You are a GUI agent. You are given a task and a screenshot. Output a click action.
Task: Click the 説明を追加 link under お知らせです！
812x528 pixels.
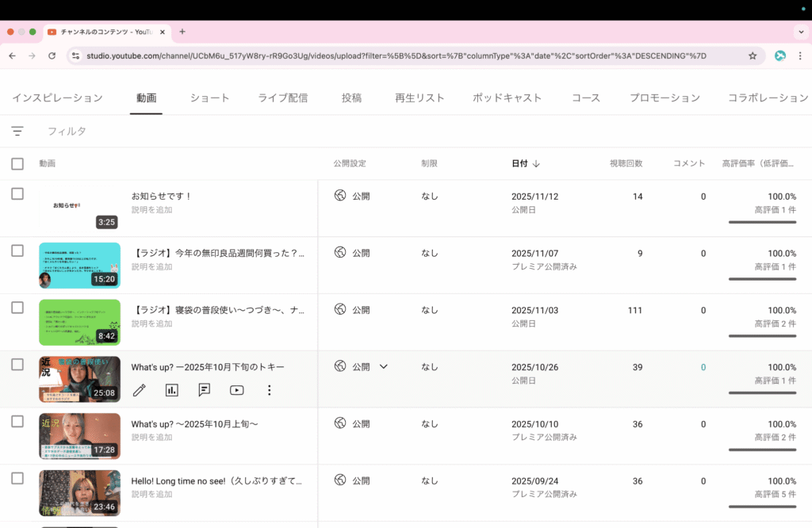pos(151,210)
